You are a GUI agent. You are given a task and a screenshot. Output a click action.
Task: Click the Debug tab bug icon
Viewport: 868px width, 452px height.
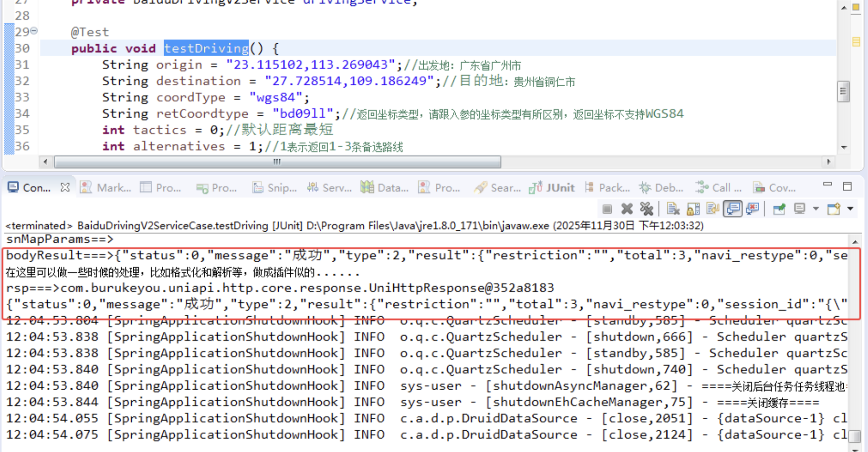tap(645, 188)
